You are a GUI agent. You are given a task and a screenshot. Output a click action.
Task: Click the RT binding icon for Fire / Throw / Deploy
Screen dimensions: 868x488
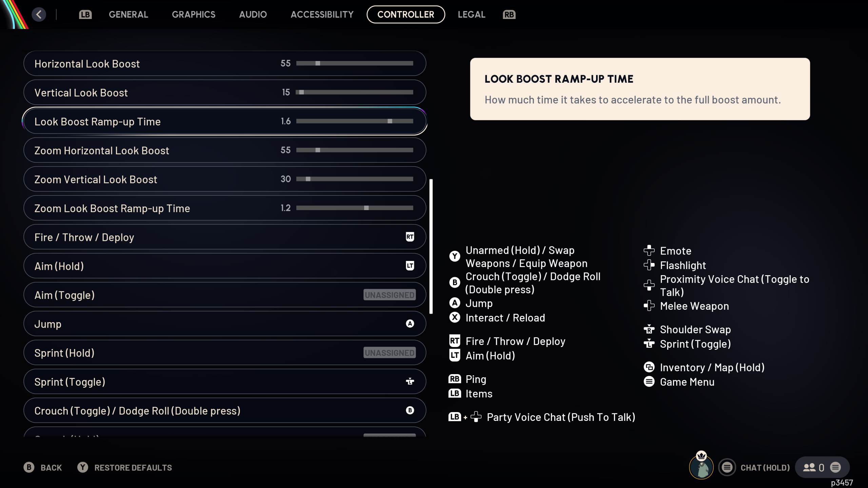(x=410, y=237)
